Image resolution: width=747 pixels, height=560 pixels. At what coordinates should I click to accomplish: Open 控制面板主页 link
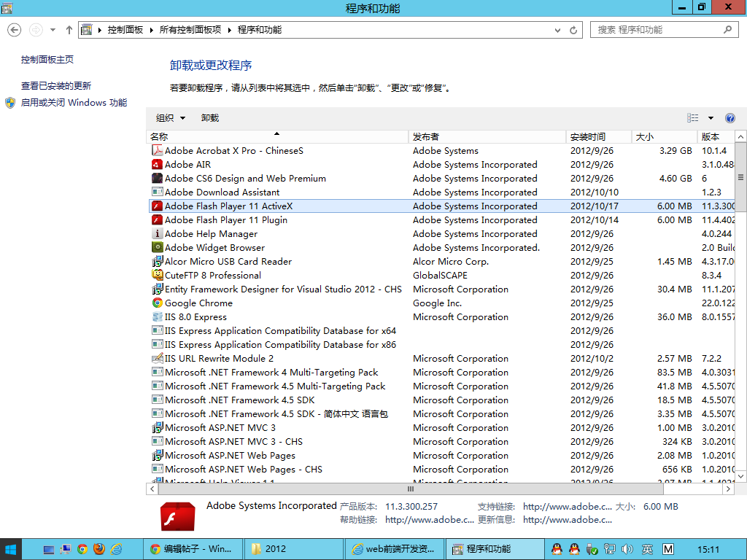(x=47, y=60)
